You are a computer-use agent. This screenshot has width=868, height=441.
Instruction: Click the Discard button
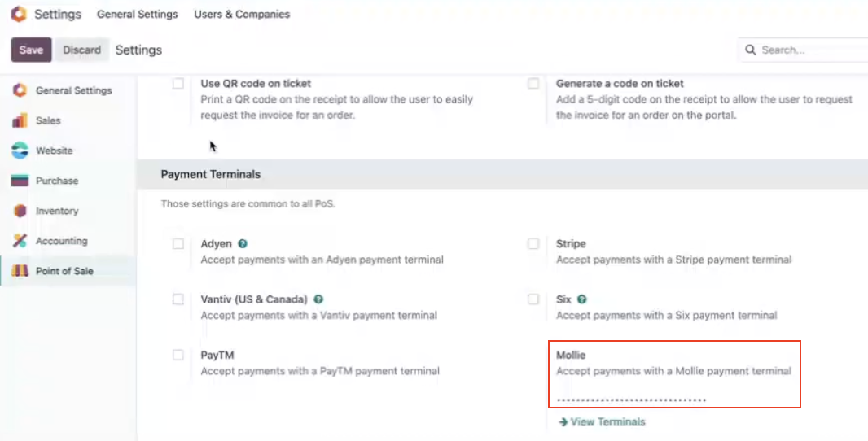point(82,50)
